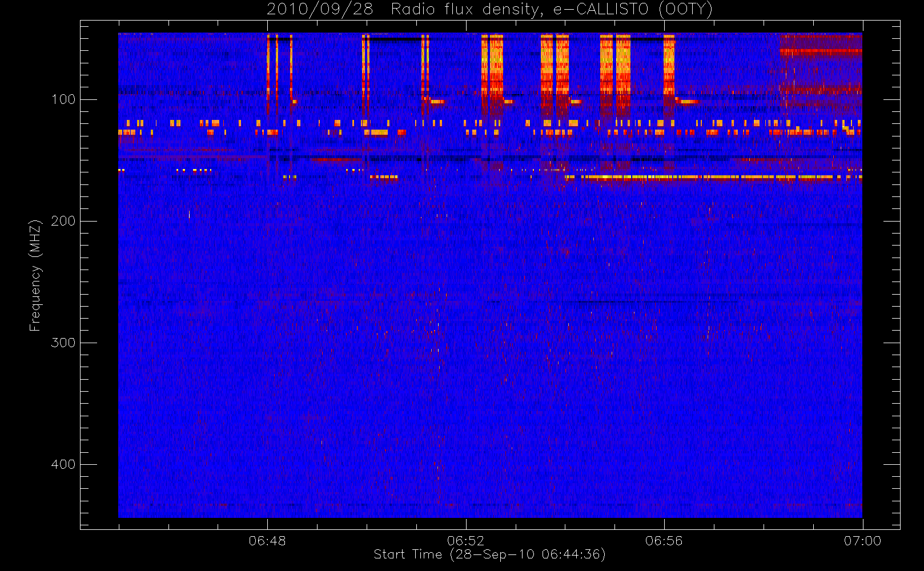
Task: Click the 200 MHz frequency tick label
Action: point(63,221)
